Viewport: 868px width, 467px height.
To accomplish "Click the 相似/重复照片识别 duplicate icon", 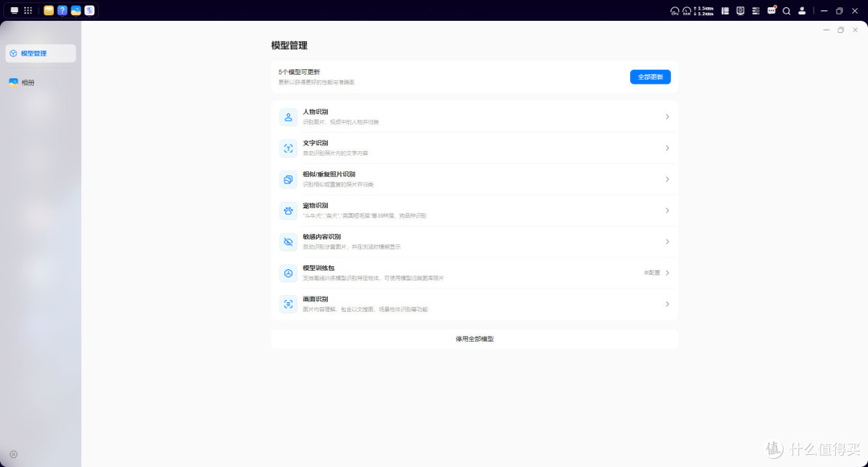I will point(288,179).
